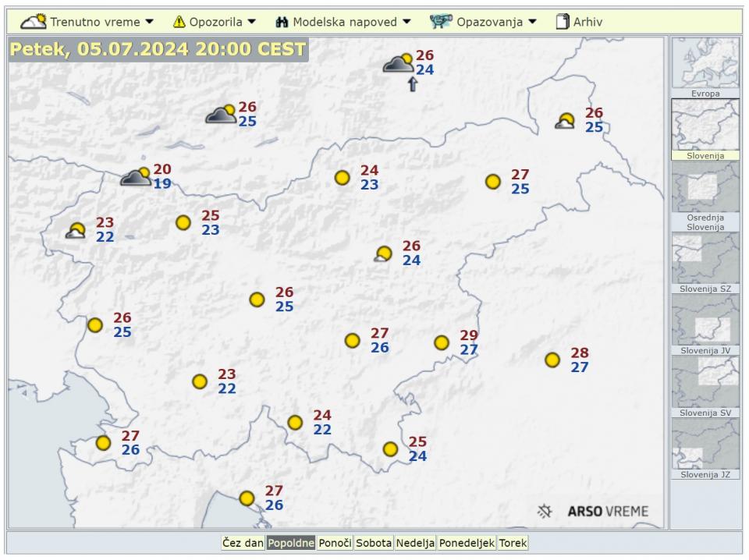Open the Arhiv menu item
Screen dimensions: 749x560
(x=587, y=22)
